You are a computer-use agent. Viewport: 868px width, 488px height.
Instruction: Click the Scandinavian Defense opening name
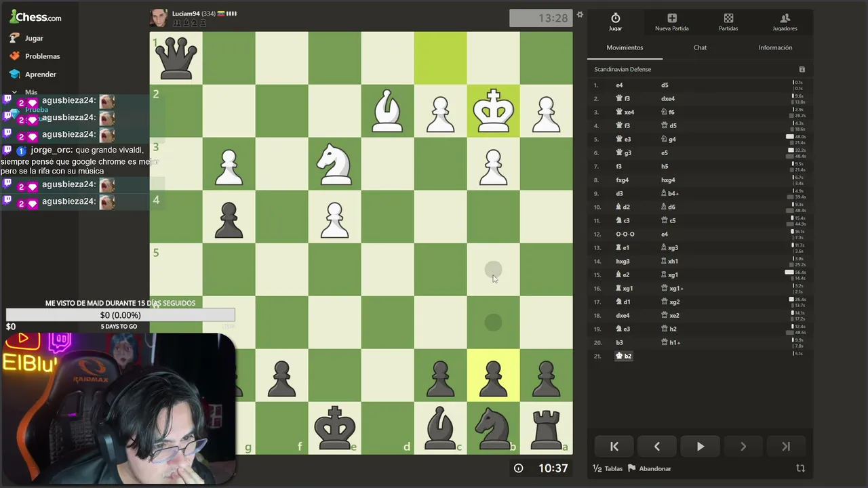623,69
